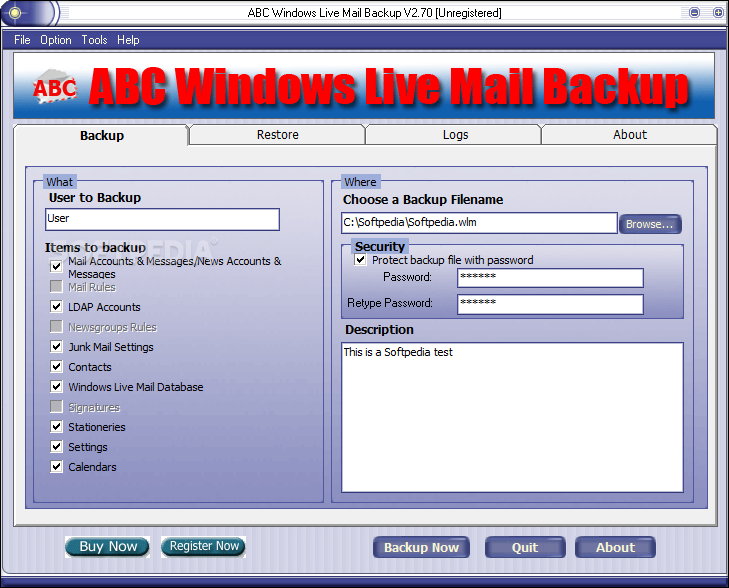
Task: Click the User to Backup field
Action: (162, 219)
